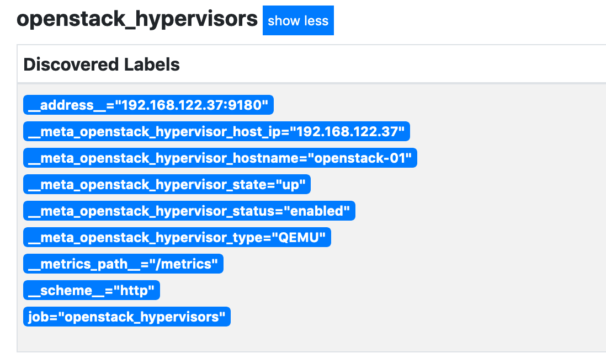
Task: Click the hypervisor_state up label
Action: 166,184
